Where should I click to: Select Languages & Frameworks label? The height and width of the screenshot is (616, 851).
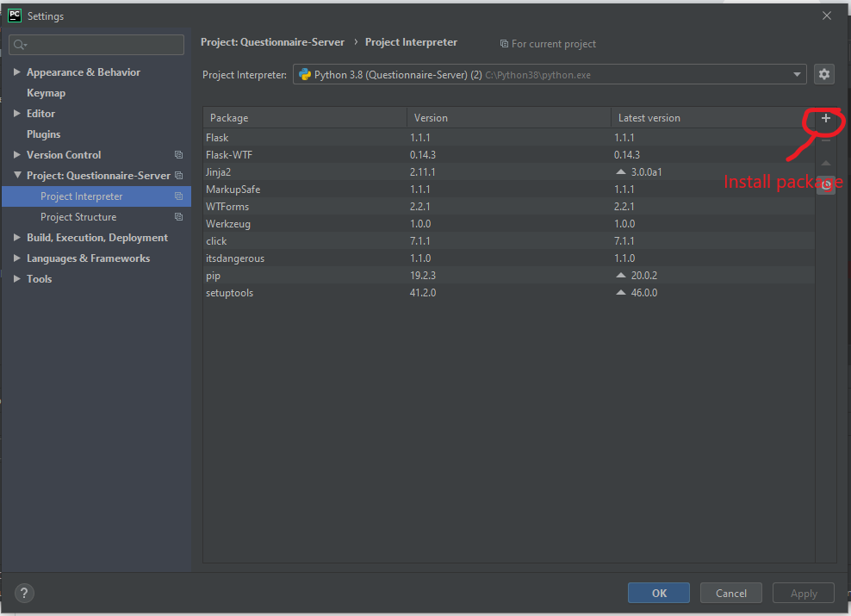point(89,258)
